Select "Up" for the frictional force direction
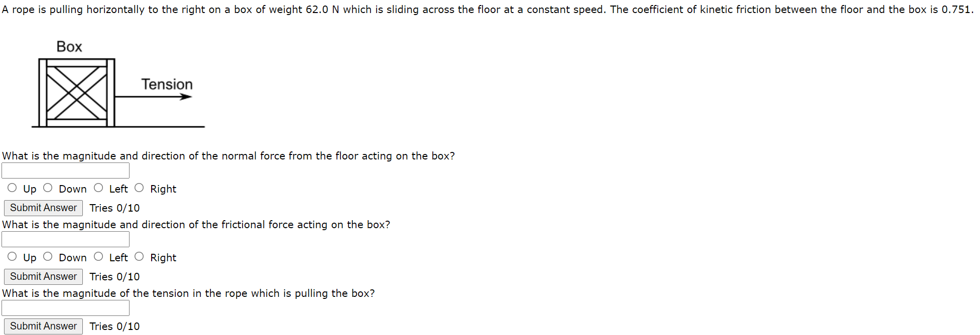This screenshot has height=335, width=980. (12, 256)
